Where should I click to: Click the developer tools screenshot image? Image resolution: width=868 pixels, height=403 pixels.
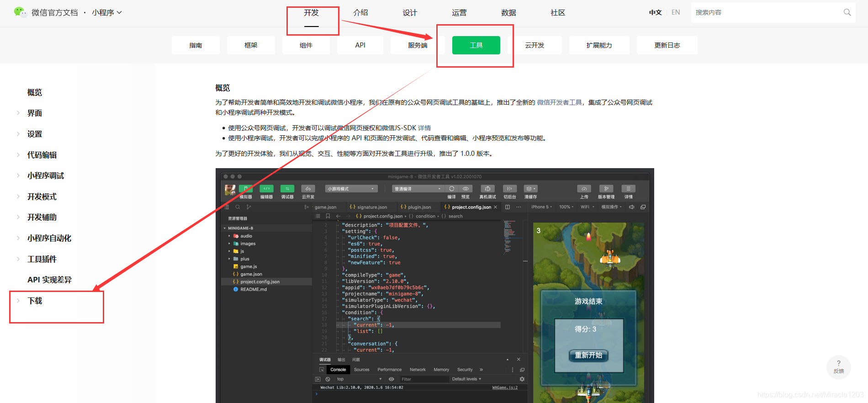(435, 286)
